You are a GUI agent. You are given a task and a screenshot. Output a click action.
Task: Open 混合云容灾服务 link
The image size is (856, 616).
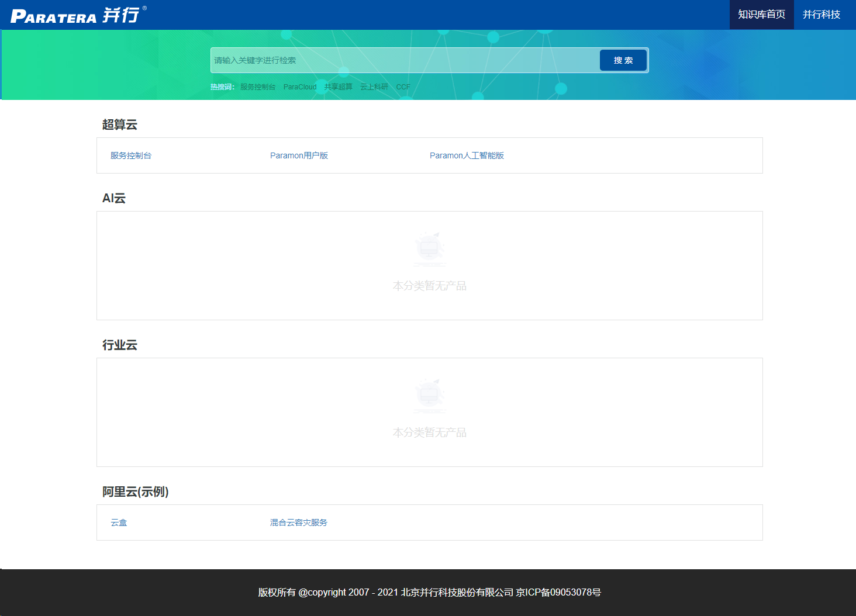(x=299, y=522)
